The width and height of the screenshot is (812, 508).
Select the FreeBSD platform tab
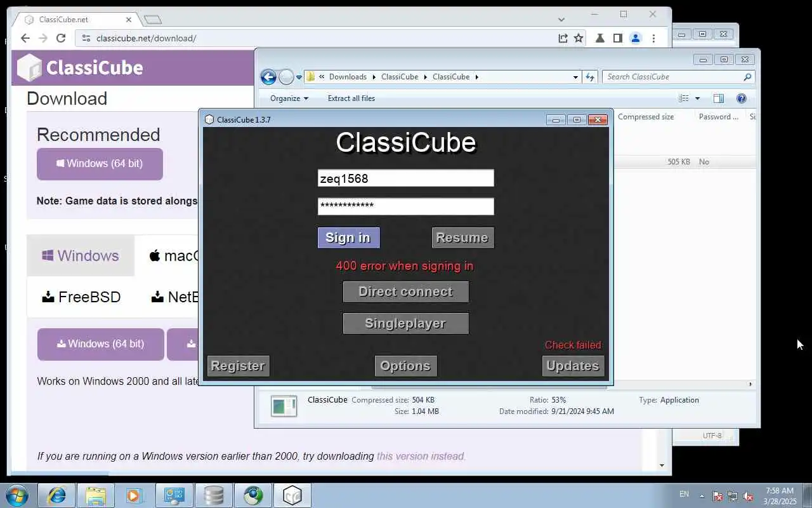[81, 297]
